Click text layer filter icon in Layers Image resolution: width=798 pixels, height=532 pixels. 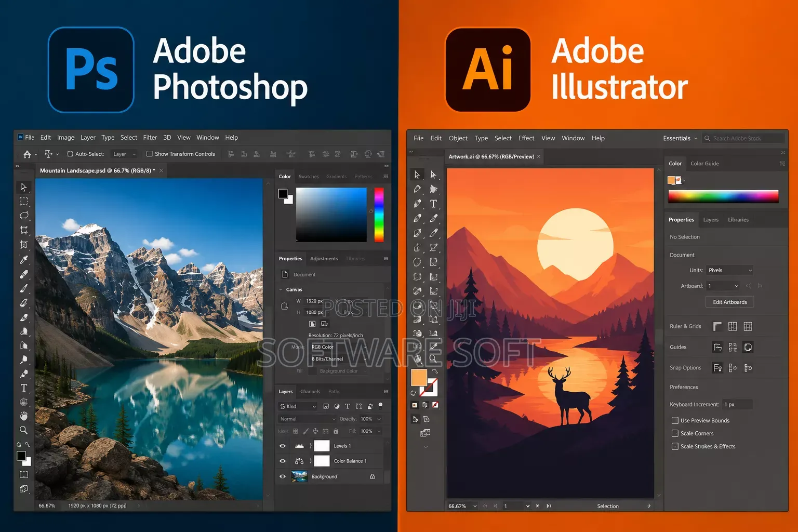coord(348,406)
